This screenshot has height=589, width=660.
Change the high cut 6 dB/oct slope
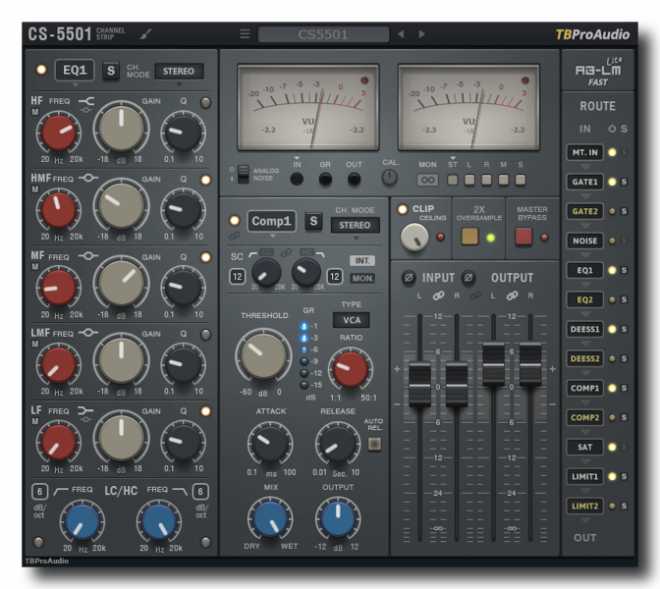tap(200, 492)
